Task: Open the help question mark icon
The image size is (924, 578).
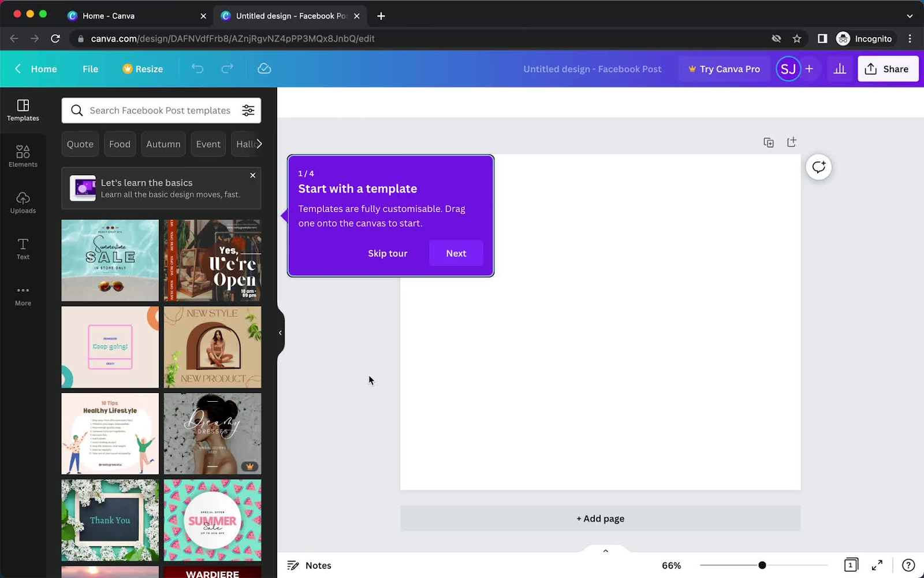Action: coord(908,565)
